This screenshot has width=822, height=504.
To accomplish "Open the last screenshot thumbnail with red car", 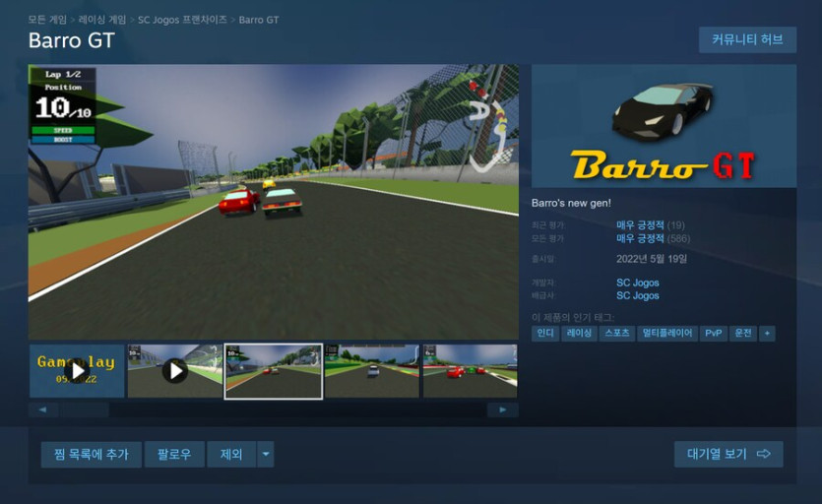I will (471, 371).
